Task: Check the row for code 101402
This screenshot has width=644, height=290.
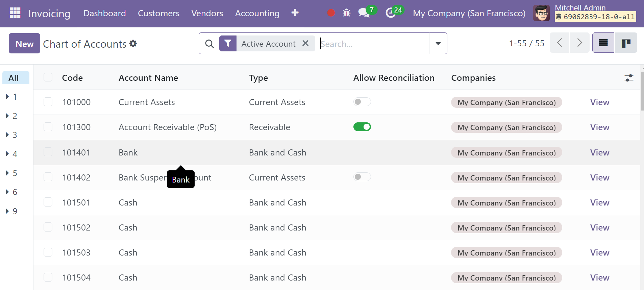Action: tap(48, 177)
